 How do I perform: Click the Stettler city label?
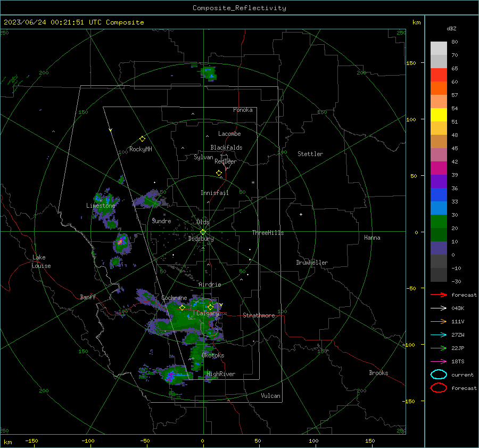310,154
